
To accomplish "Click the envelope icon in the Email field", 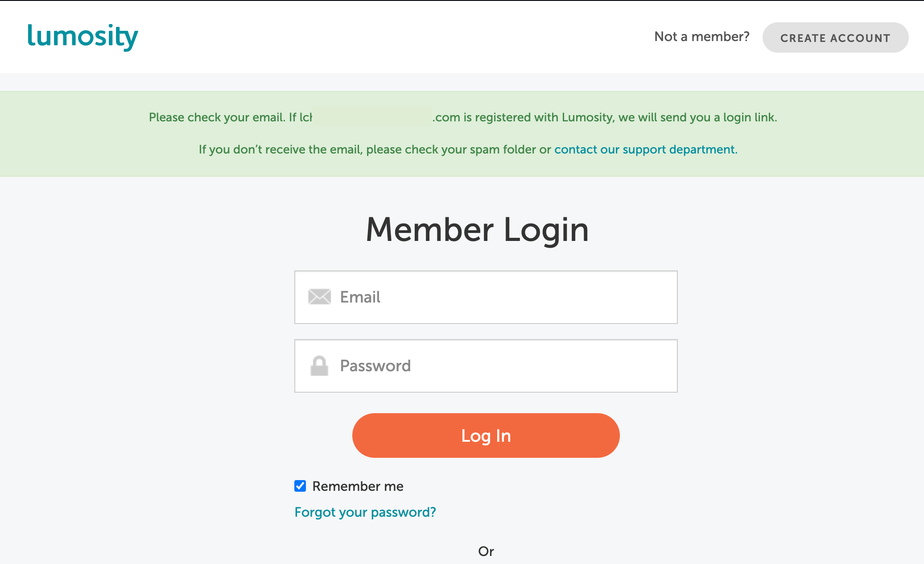I will click(x=319, y=297).
